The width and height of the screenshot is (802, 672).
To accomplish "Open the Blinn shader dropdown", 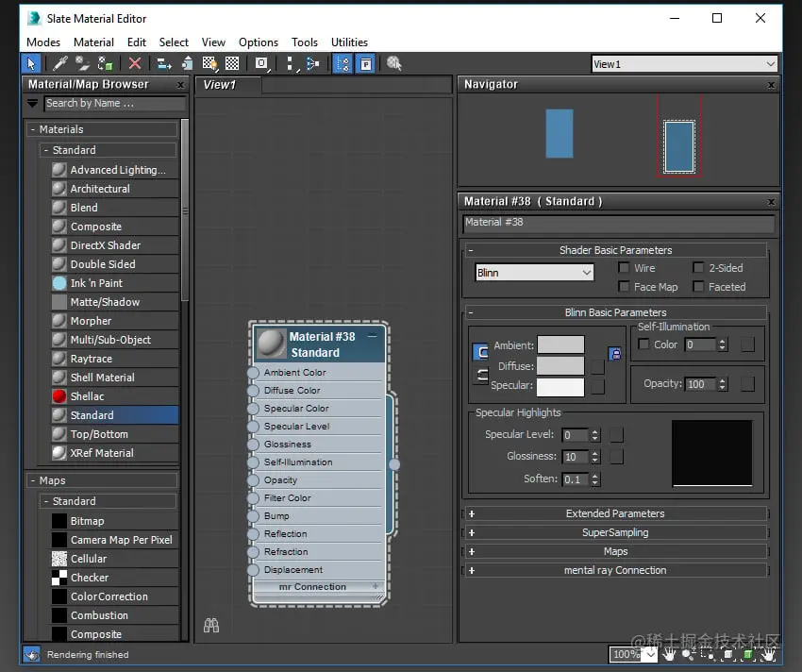I will [533, 271].
